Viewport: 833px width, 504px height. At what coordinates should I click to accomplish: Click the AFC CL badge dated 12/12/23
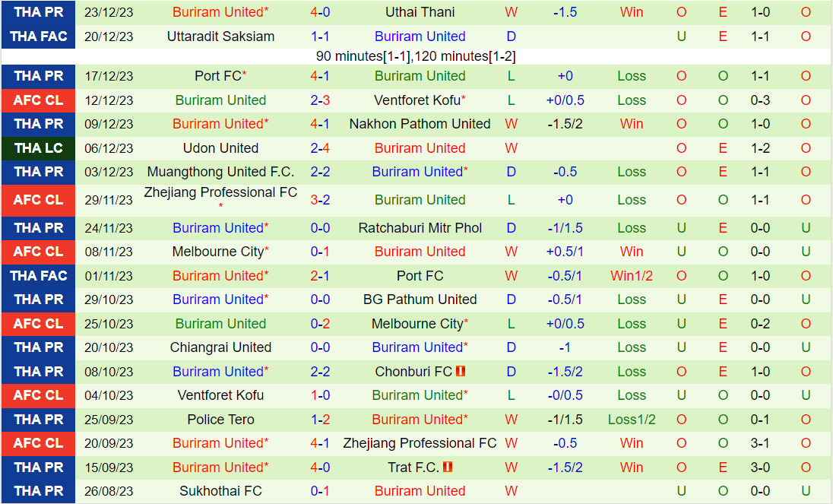[x=38, y=100]
